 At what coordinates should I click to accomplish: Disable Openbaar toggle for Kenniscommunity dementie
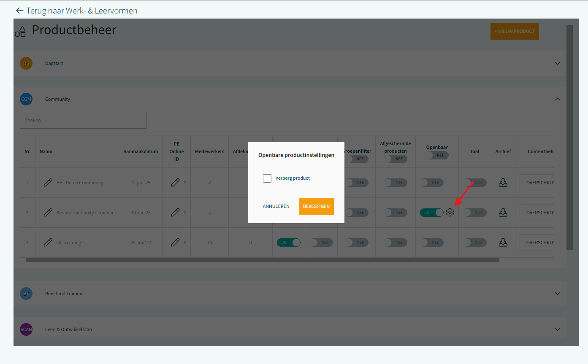(431, 213)
